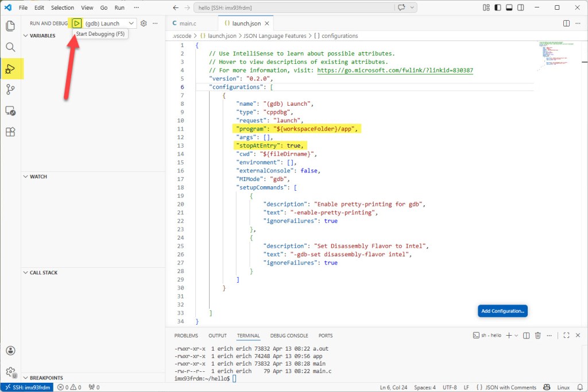Click the Explorer icon in the activity bar
The width and height of the screenshot is (588, 392).
pyautogui.click(x=11, y=26)
